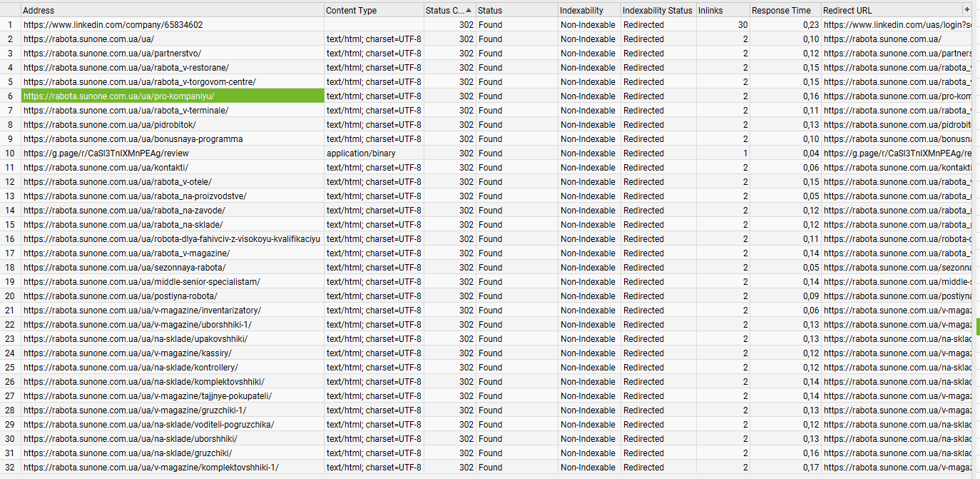Toggle sort arrow on Status Code header
This screenshot has width=980, height=479.
click(469, 11)
